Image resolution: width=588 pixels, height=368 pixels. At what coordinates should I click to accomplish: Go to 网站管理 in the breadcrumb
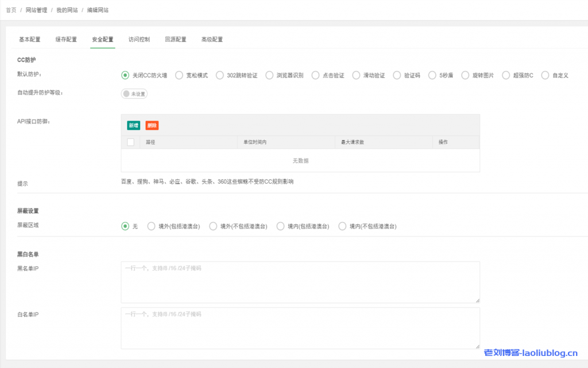[x=36, y=10]
